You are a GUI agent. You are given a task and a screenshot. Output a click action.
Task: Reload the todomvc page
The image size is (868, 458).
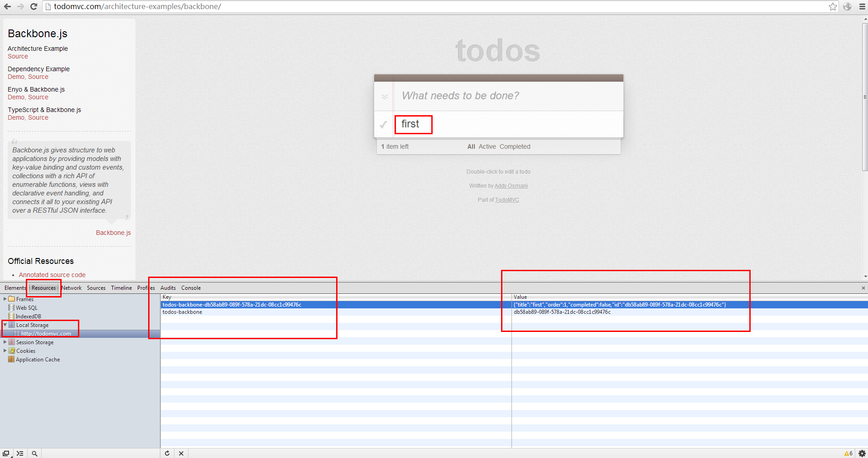point(34,6)
